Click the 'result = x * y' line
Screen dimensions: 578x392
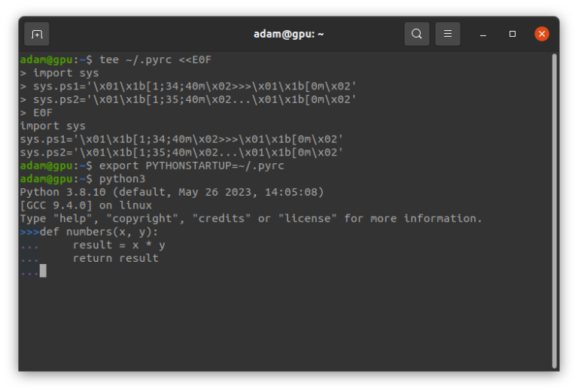click(x=119, y=245)
